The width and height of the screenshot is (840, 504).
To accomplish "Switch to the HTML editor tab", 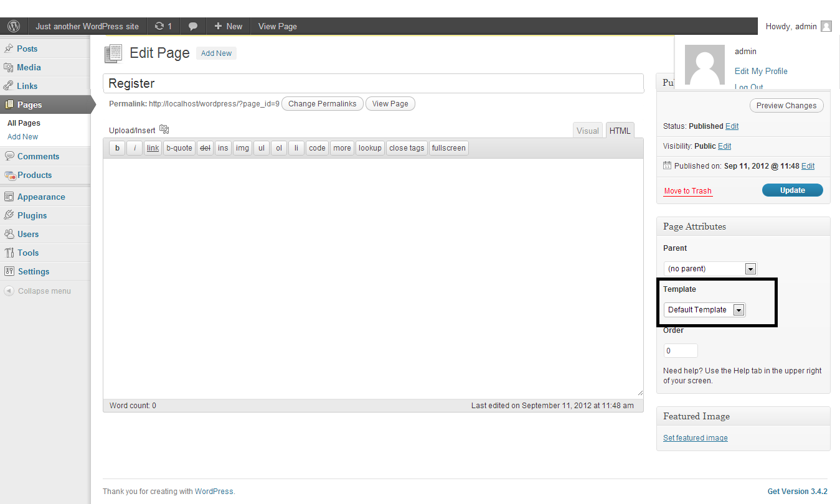I will [x=620, y=131].
